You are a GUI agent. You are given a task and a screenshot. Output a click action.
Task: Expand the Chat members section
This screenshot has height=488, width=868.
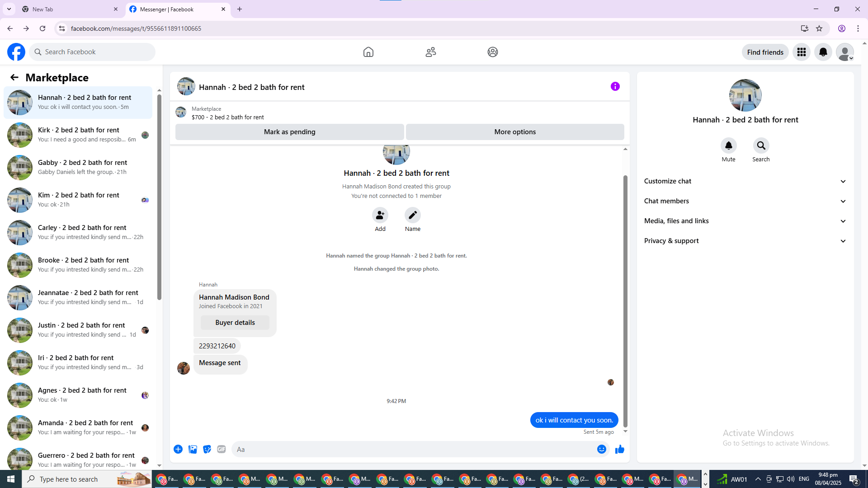[745, 201]
